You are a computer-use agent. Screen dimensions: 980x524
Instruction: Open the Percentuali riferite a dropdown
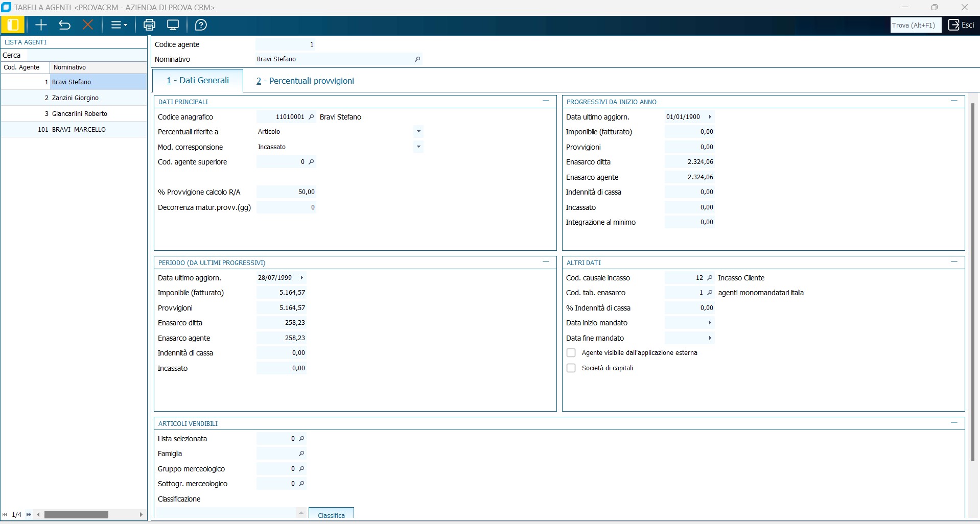pyautogui.click(x=418, y=132)
